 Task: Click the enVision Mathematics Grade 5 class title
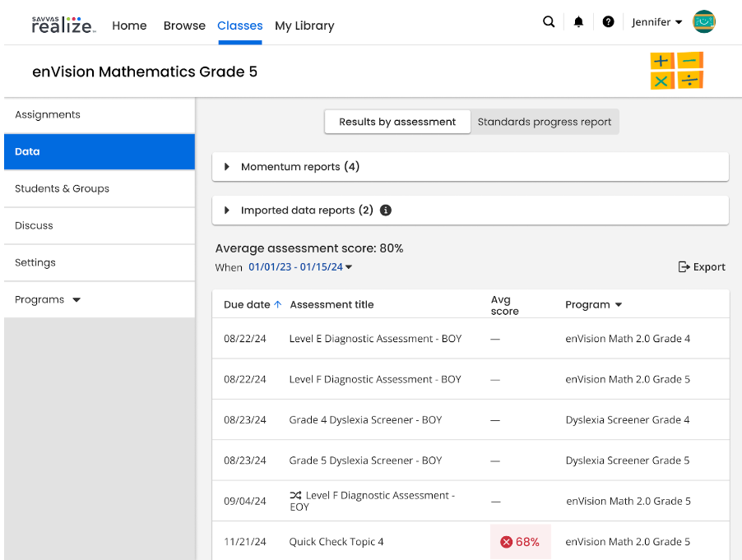click(x=145, y=72)
